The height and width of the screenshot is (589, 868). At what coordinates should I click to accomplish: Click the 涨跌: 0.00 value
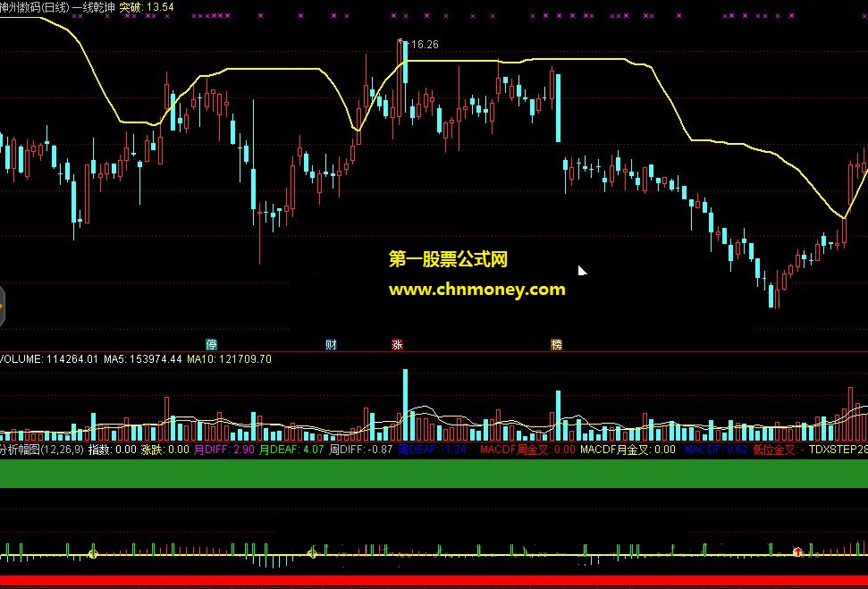pos(165,450)
